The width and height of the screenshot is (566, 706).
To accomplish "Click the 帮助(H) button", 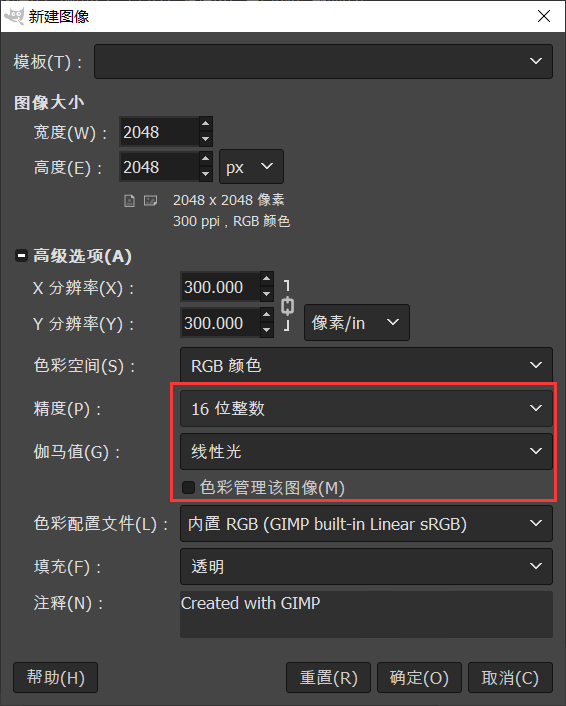I will [55, 677].
